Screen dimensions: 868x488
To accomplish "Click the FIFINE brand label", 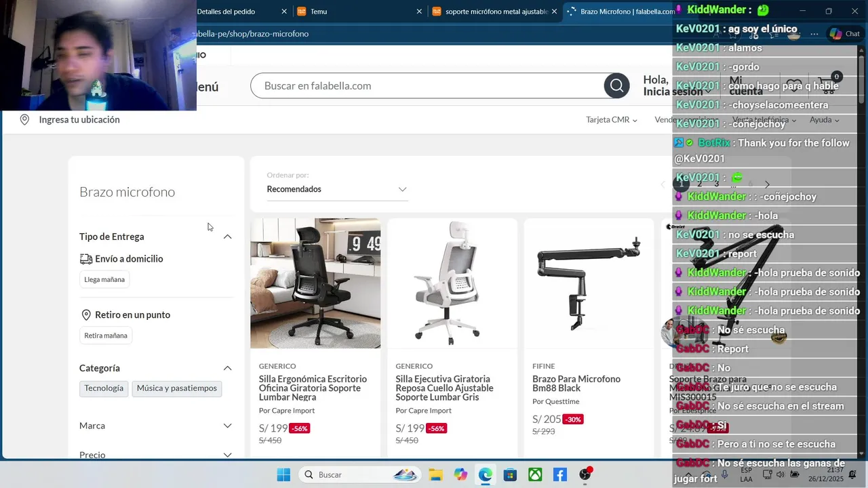I will [544, 367].
